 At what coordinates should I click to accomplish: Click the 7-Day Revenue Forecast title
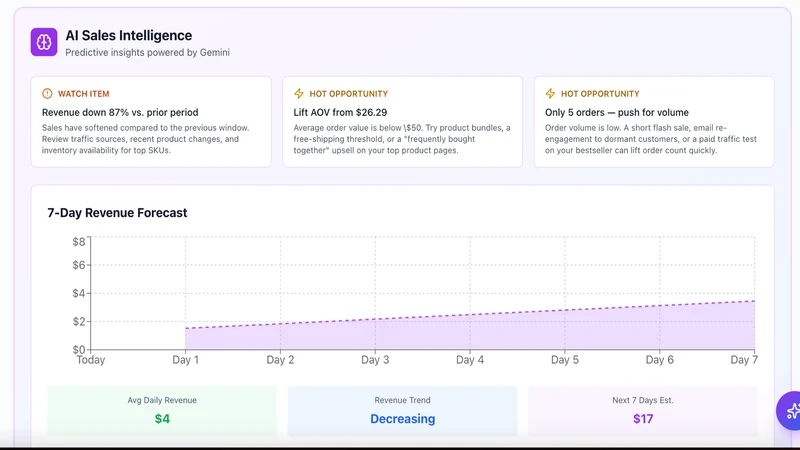[x=117, y=213]
